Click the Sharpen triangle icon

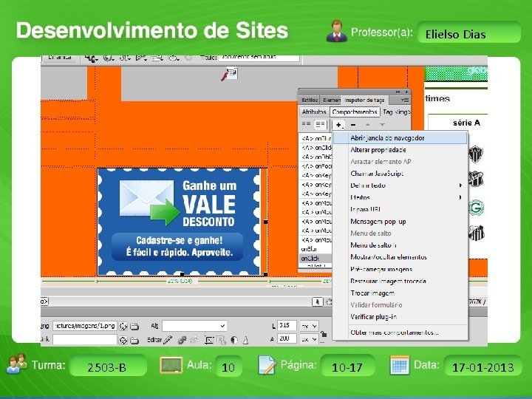pos(245,340)
